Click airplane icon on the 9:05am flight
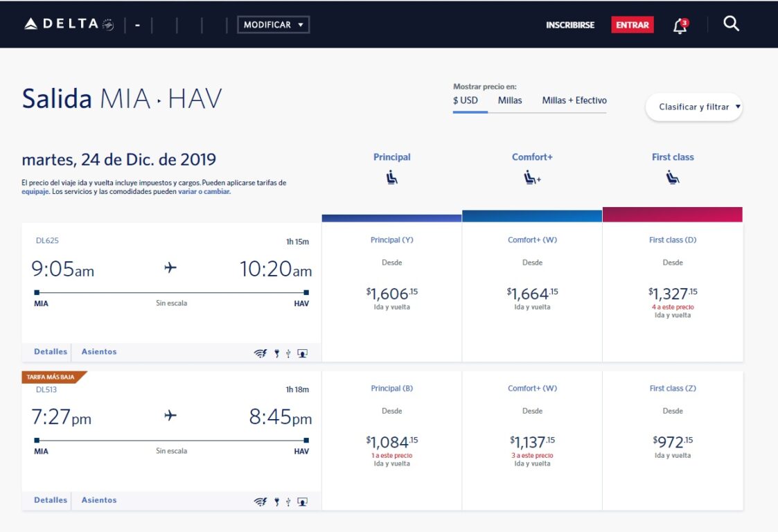778x532 pixels. point(170,267)
